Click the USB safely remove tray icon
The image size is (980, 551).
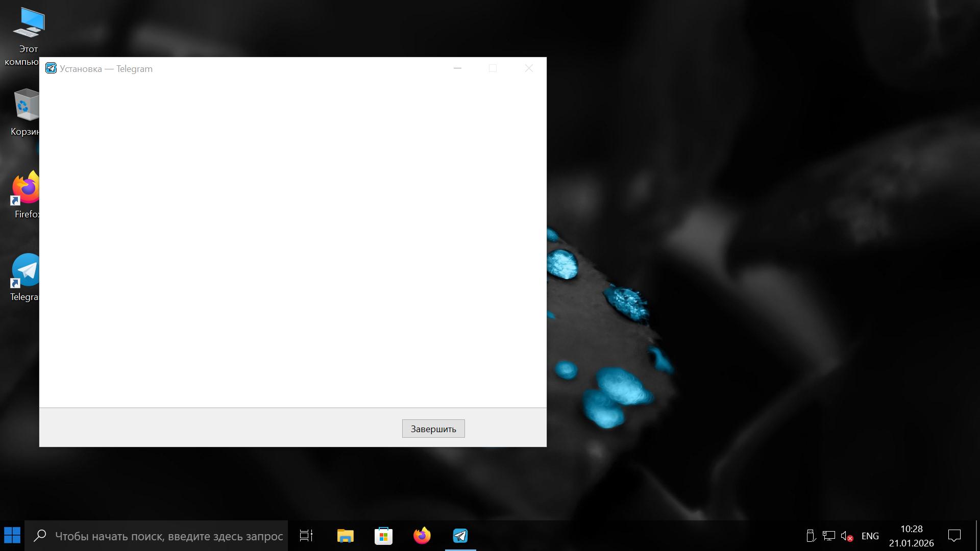(810, 536)
